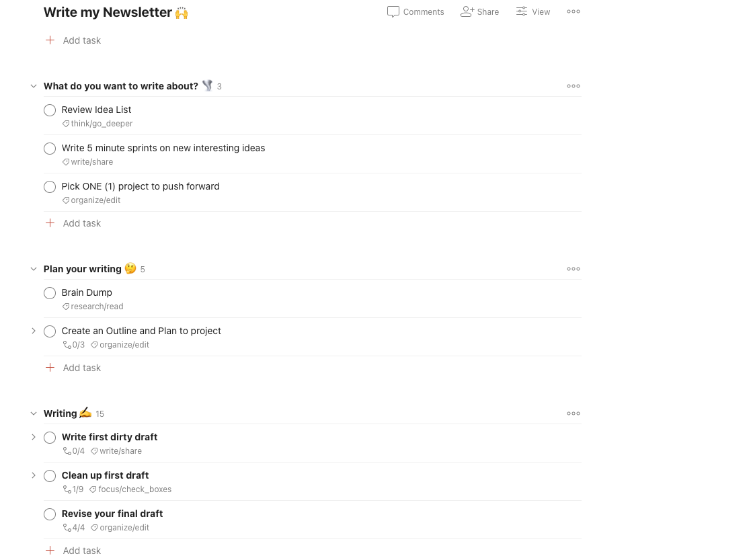This screenshot has height=560, width=751.
Task: Open the Comments panel icon
Action: point(393,12)
